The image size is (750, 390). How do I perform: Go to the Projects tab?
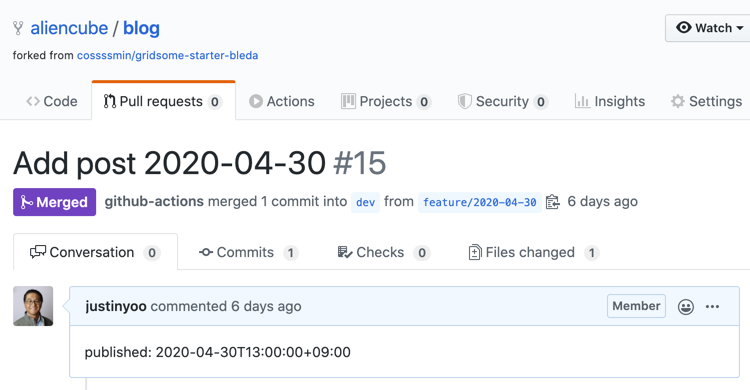386,101
